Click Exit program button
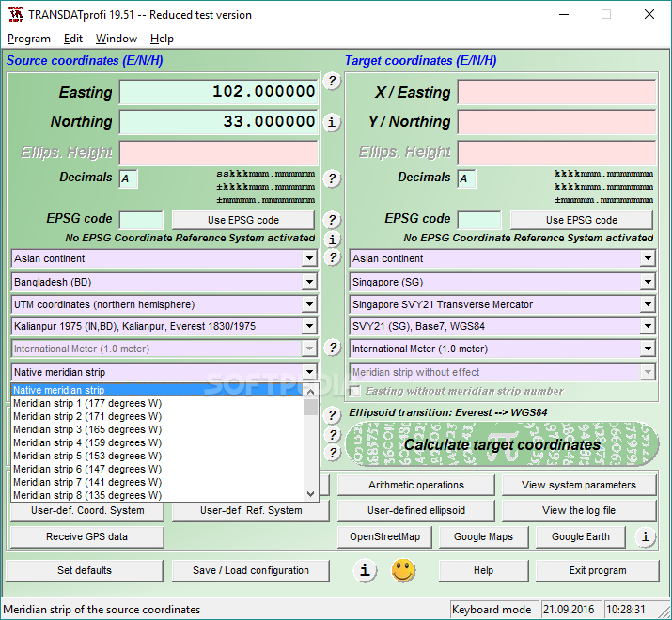This screenshot has height=620, width=672. (x=598, y=570)
